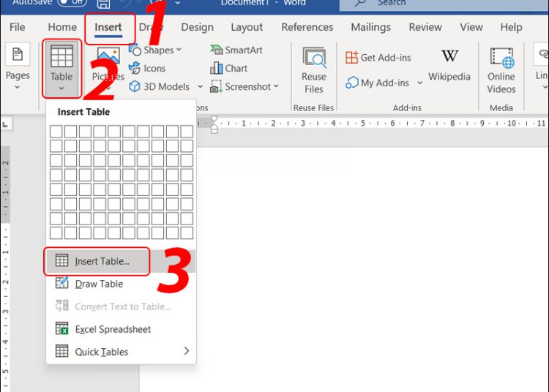
Task: Open the View tab
Action: [x=471, y=27]
